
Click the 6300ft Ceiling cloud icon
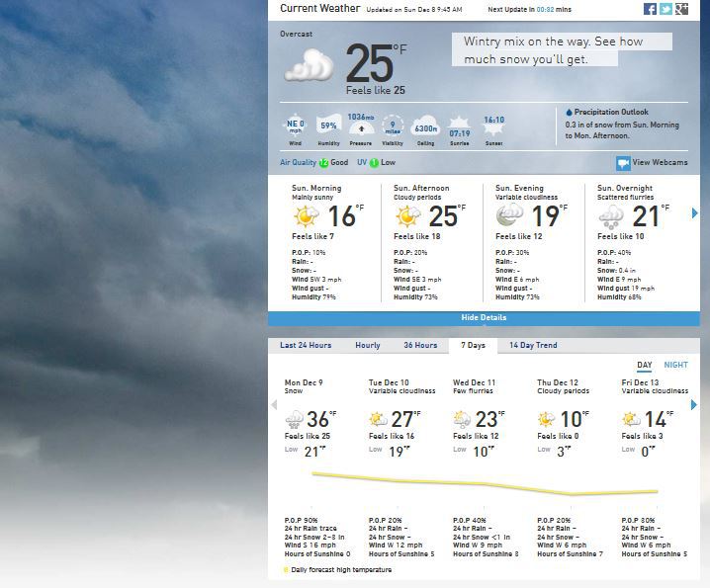click(x=425, y=127)
